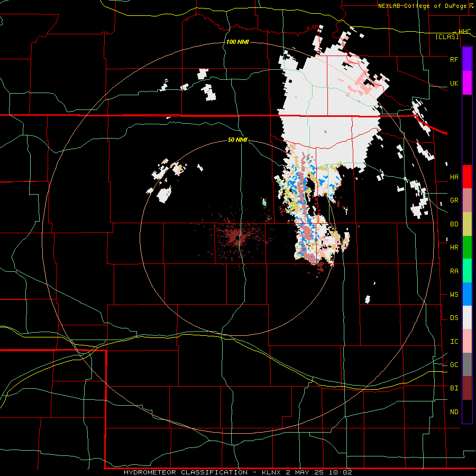Click the BD legend label

coord(454,224)
